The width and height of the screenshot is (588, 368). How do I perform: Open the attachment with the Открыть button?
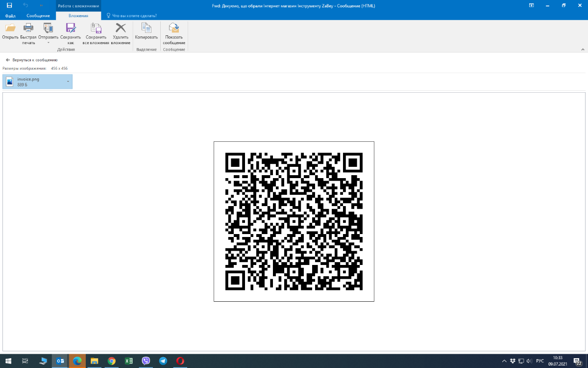tap(10, 31)
